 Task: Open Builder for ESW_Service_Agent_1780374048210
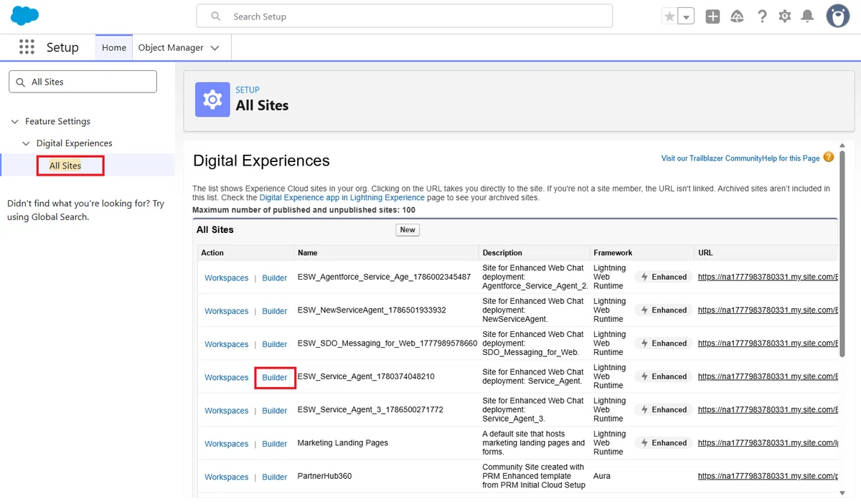click(x=275, y=377)
